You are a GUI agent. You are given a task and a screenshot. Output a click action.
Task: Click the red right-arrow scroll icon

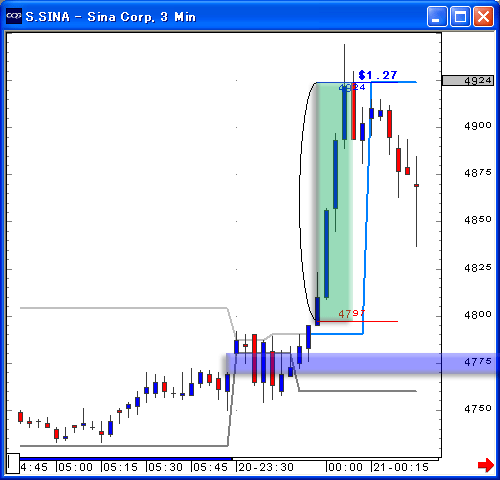click(x=485, y=465)
